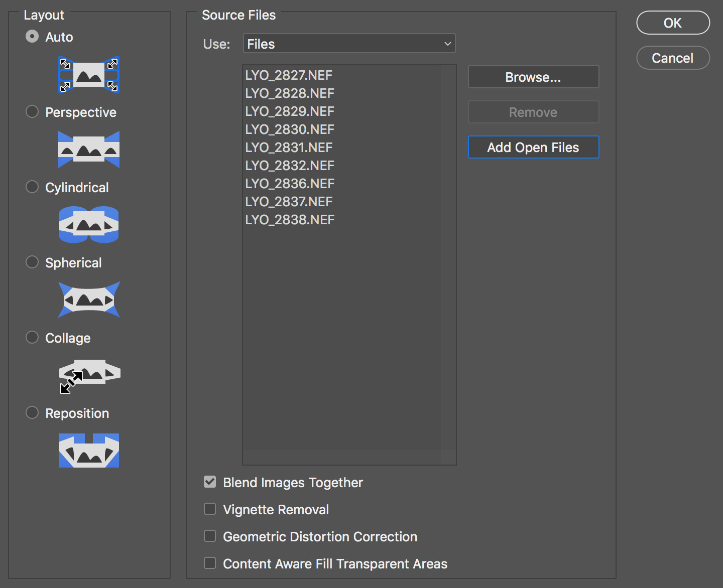Check Content Aware Fill Transparent Areas
Screen dimensions: 723x588
click(210, 563)
